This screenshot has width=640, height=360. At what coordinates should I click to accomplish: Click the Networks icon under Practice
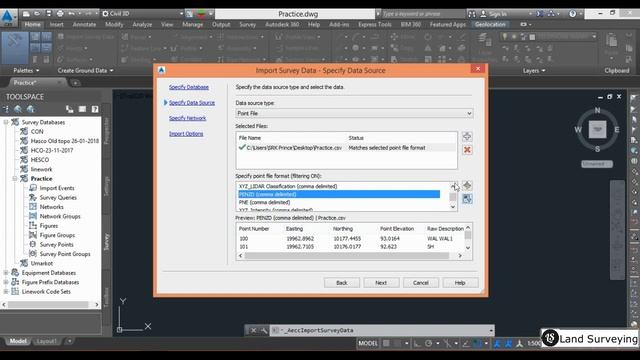click(x=33, y=207)
